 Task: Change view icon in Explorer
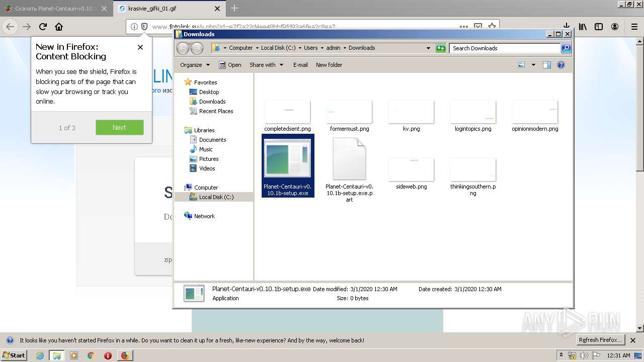click(x=521, y=65)
